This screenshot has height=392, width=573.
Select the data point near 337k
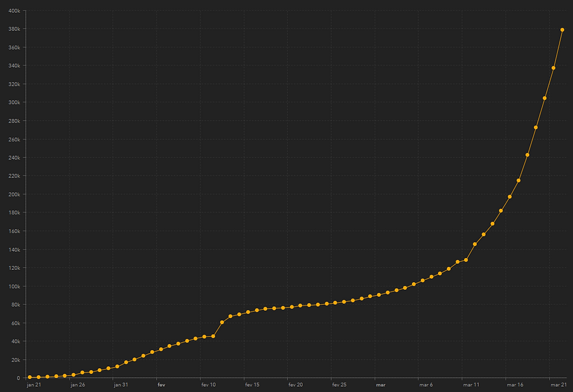[553, 68]
